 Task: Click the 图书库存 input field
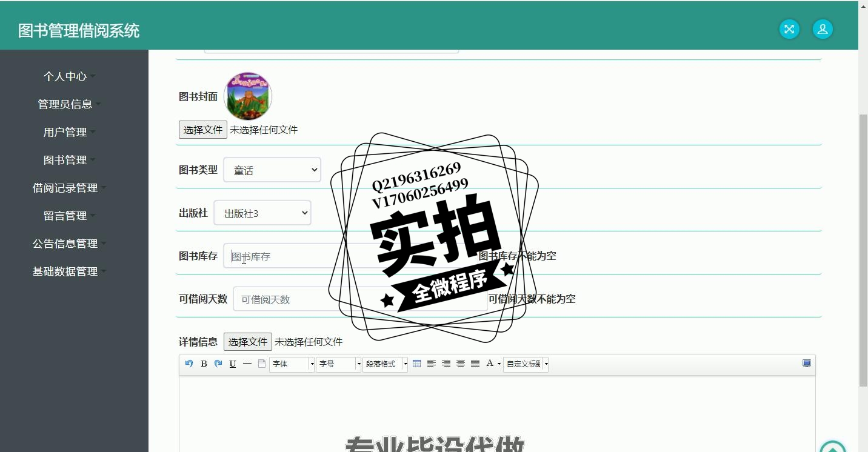coord(350,256)
